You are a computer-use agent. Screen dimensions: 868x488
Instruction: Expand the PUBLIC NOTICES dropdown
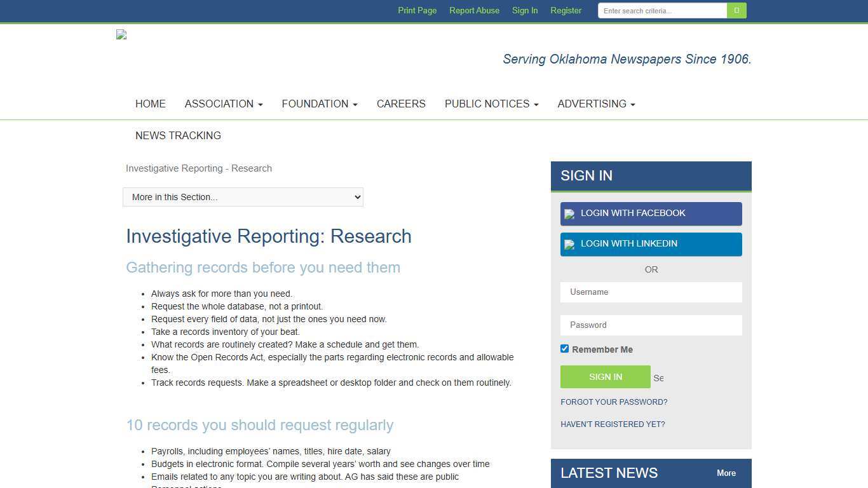click(491, 104)
